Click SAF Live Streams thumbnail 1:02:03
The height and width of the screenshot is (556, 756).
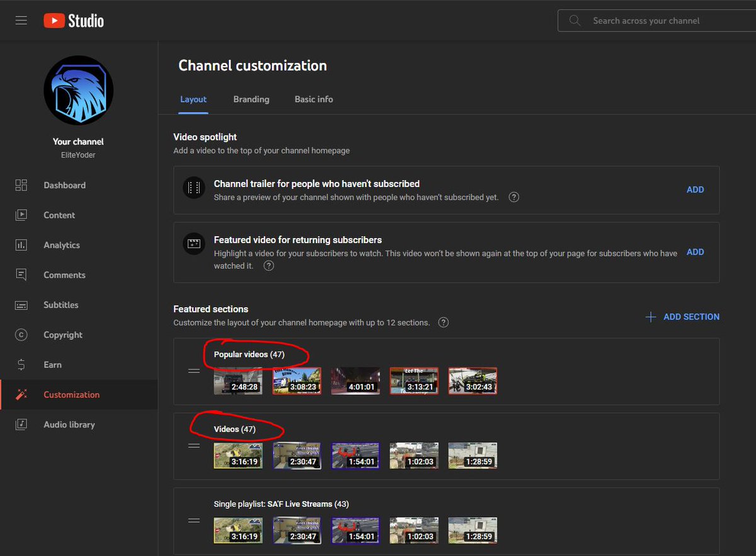pyautogui.click(x=414, y=531)
